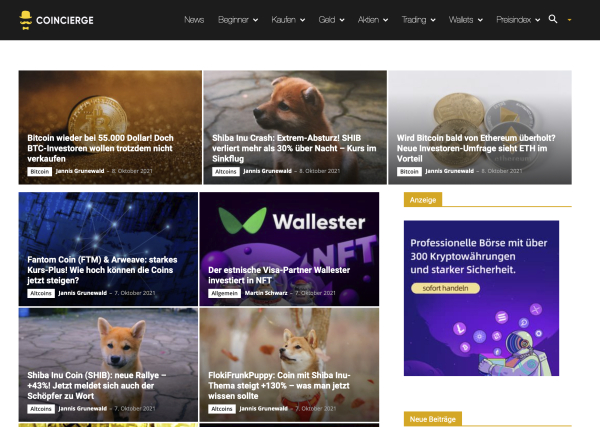Open the Bitcoin 55.000 Dollar article
600x427 pixels.
pyautogui.click(x=100, y=148)
